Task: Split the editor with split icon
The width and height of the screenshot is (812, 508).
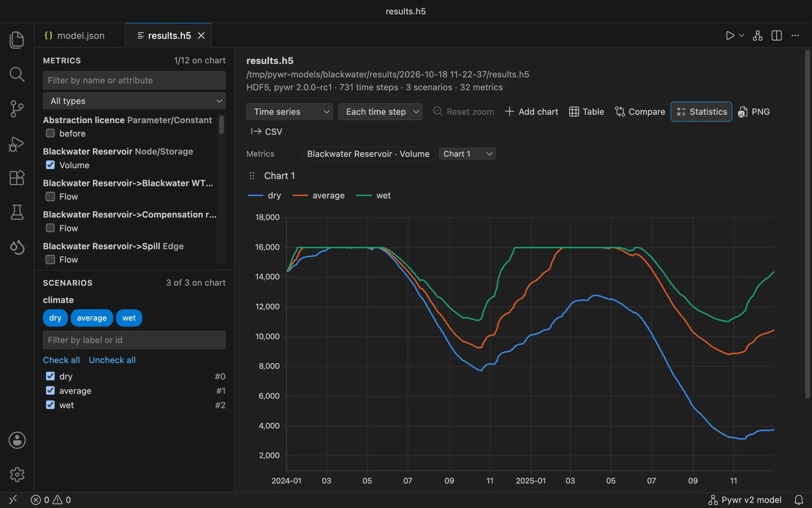Action: 777,36
